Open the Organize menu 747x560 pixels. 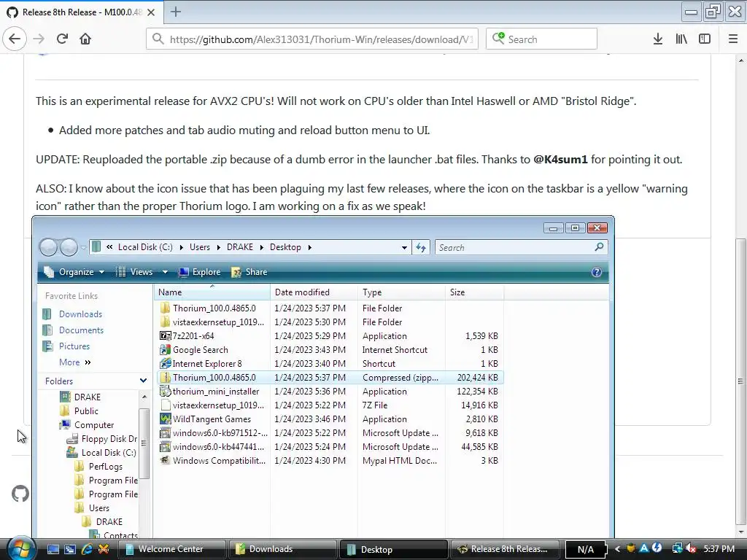(74, 272)
